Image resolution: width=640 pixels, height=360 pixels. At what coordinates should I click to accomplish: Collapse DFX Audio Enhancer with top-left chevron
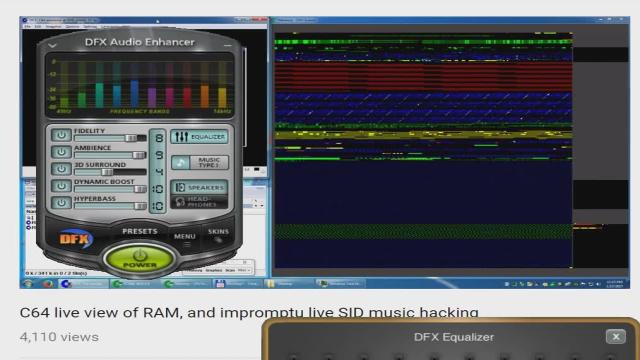pos(52,46)
